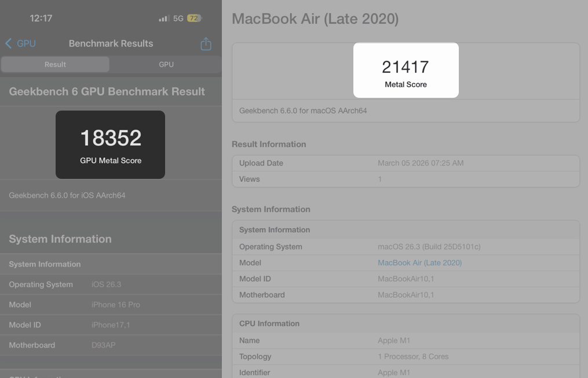Image resolution: width=588 pixels, height=378 pixels.
Task: Click the MacBook Air (Late 2020) page title
Action: pos(315,19)
